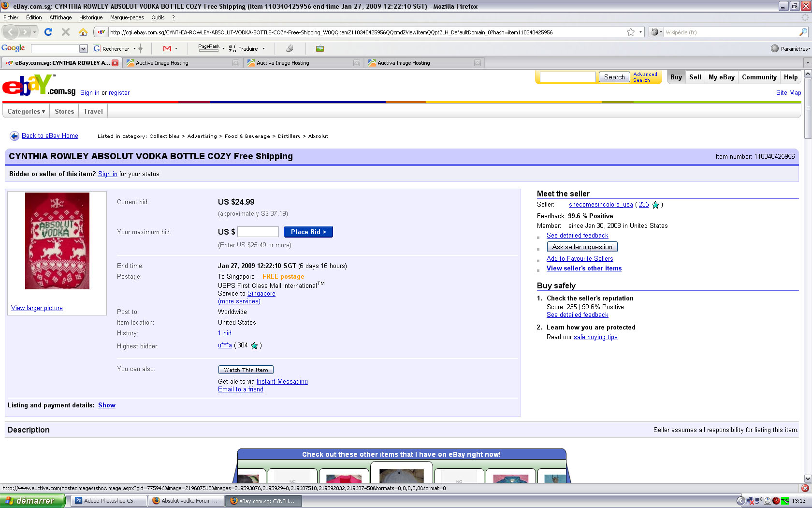Image resolution: width=812 pixels, height=508 pixels.
Task: Open Google search box history dropdown
Action: click(83, 48)
